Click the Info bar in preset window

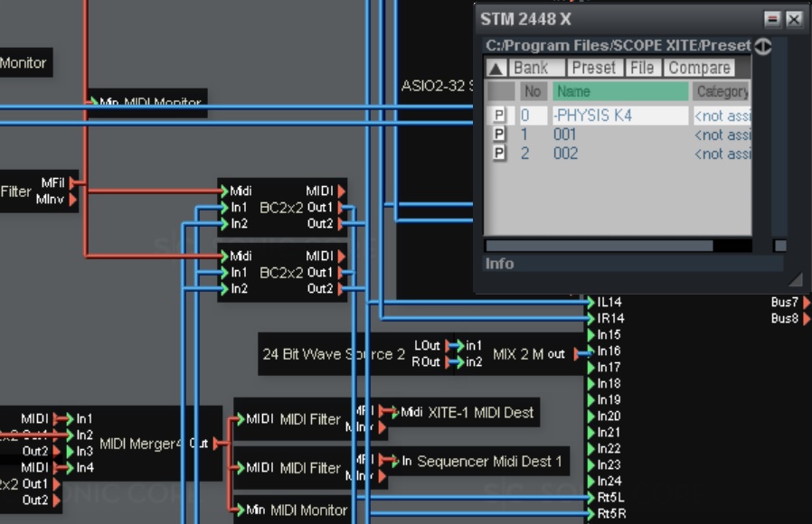click(x=633, y=264)
